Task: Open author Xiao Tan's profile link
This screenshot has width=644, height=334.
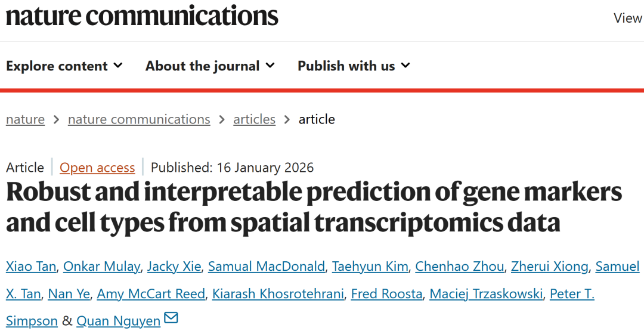Action: [x=31, y=266]
